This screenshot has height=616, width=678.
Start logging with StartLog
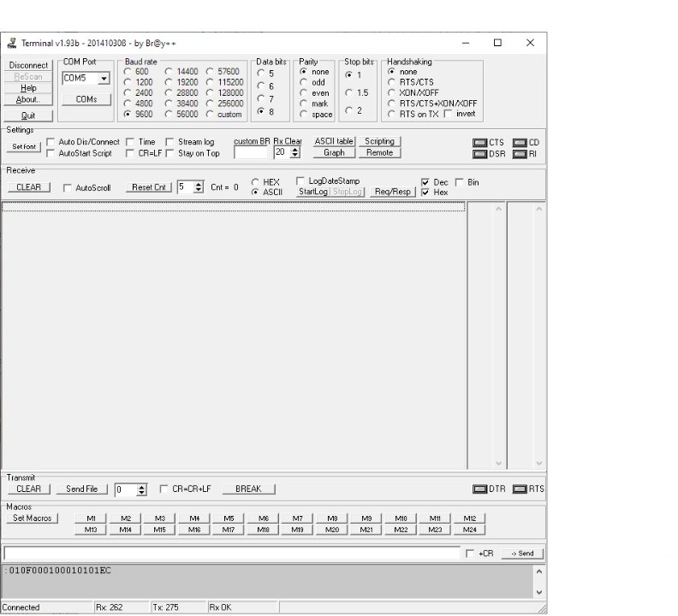313,192
